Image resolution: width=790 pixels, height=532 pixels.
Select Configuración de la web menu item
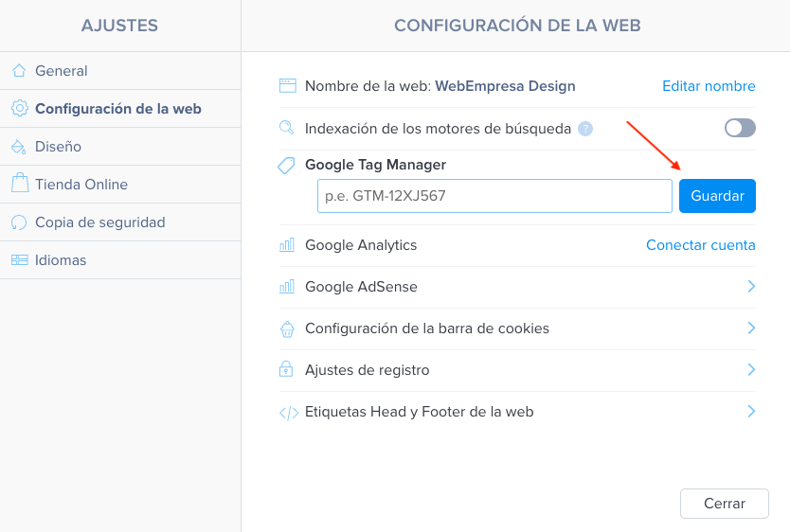[x=120, y=108]
